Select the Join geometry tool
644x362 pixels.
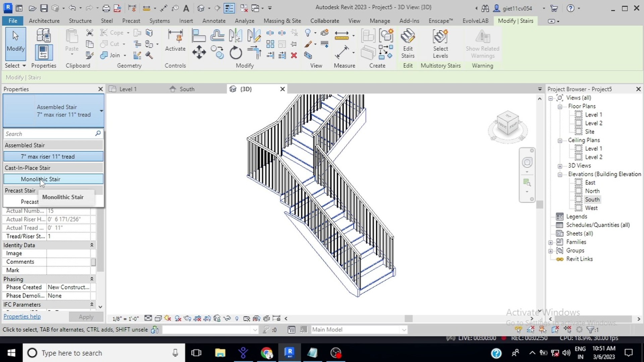tap(111, 55)
